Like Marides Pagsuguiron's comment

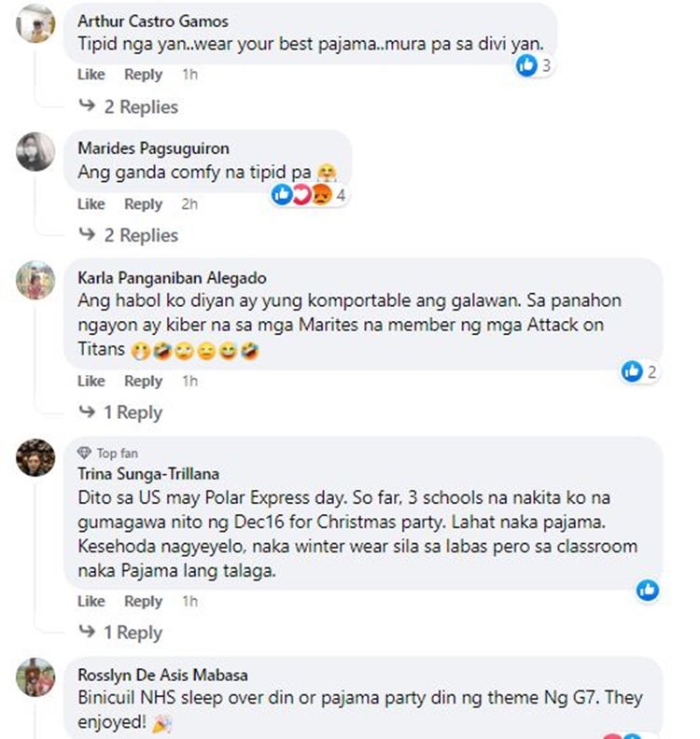pos(91,204)
